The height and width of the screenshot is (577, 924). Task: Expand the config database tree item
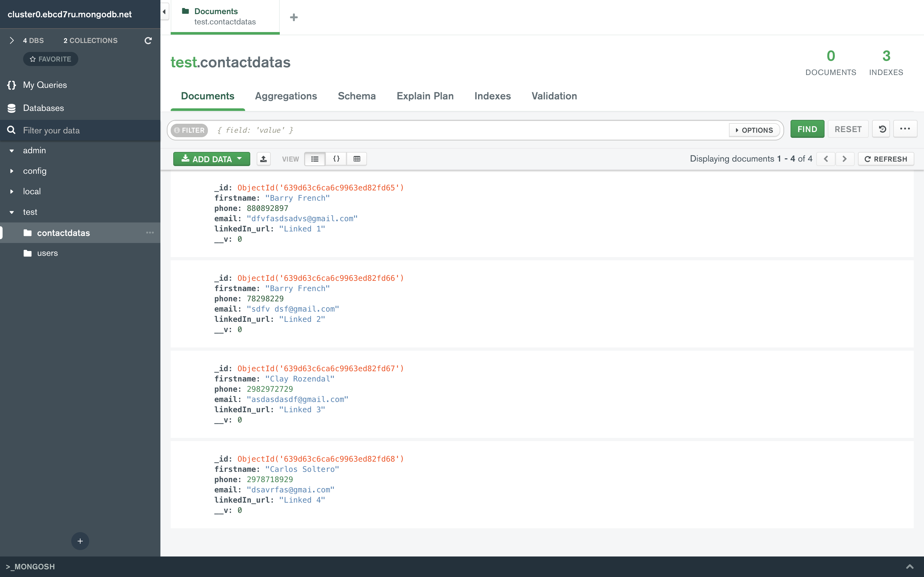(12, 171)
